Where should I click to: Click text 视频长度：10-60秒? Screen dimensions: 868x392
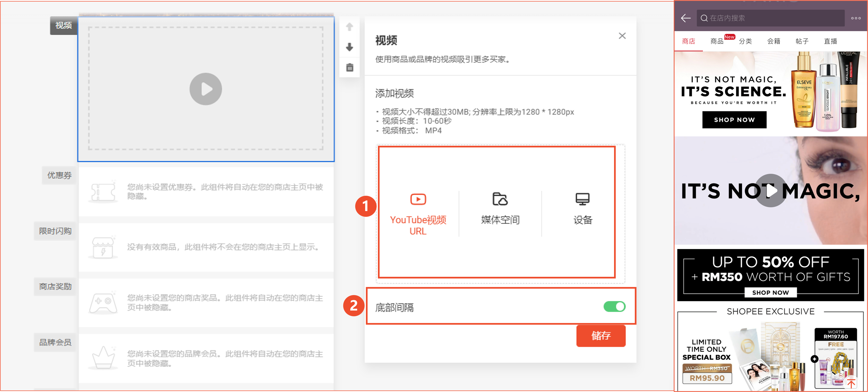pos(417,121)
